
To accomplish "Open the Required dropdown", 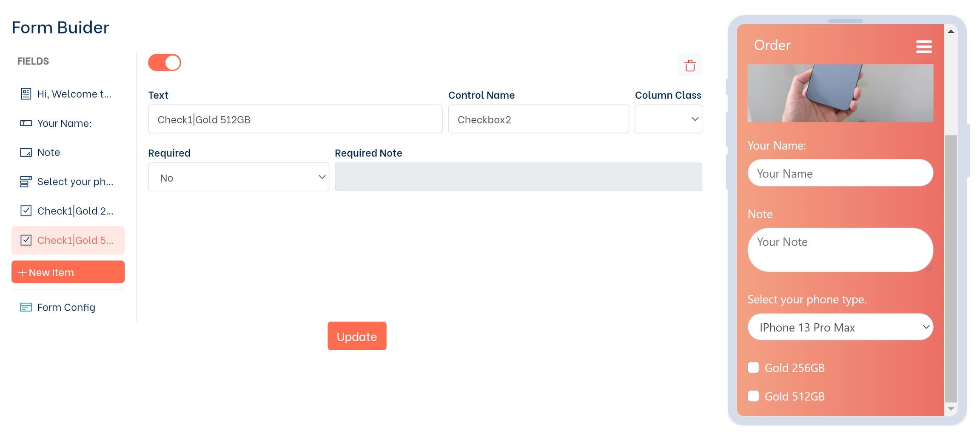I will [x=238, y=177].
